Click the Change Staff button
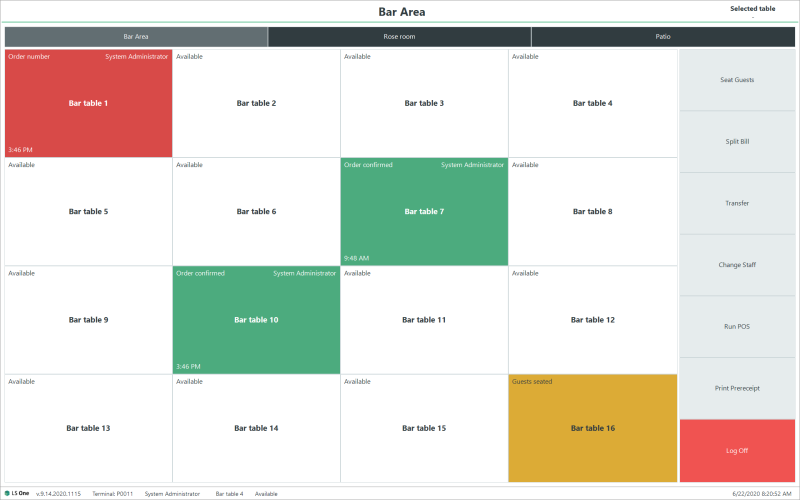The width and height of the screenshot is (800, 500). point(737,265)
